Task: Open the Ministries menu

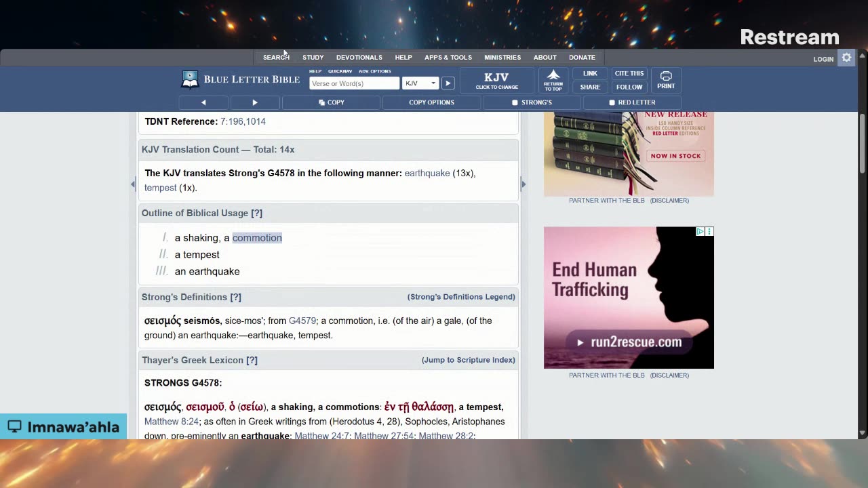Action: tap(502, 58)
